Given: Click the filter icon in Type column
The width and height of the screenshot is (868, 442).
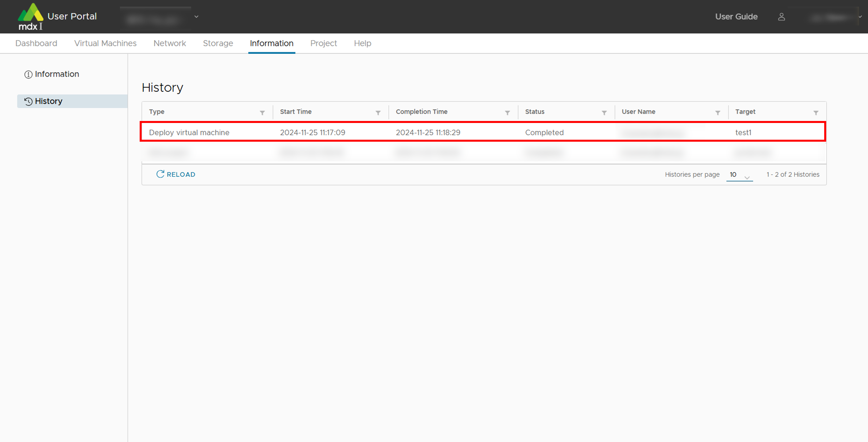Looking at the screenshot, I should click(262, 113).
